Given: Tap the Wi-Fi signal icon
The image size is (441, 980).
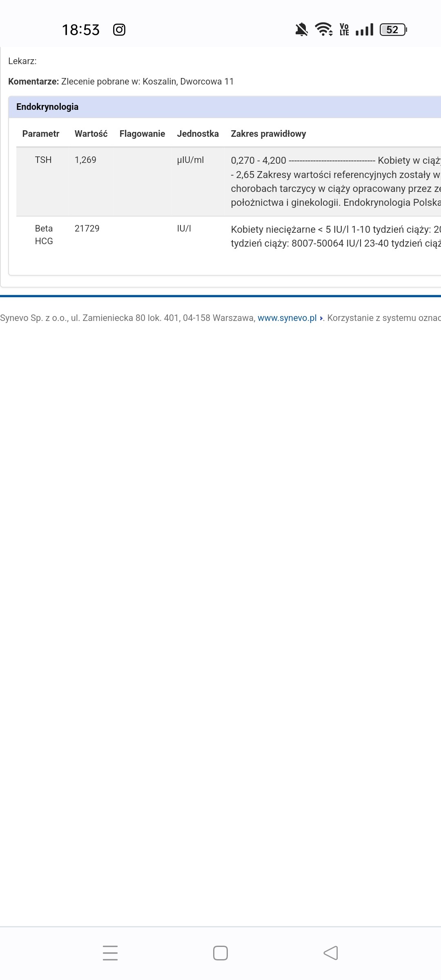Looking at the screenshot, I should (324, 30).
